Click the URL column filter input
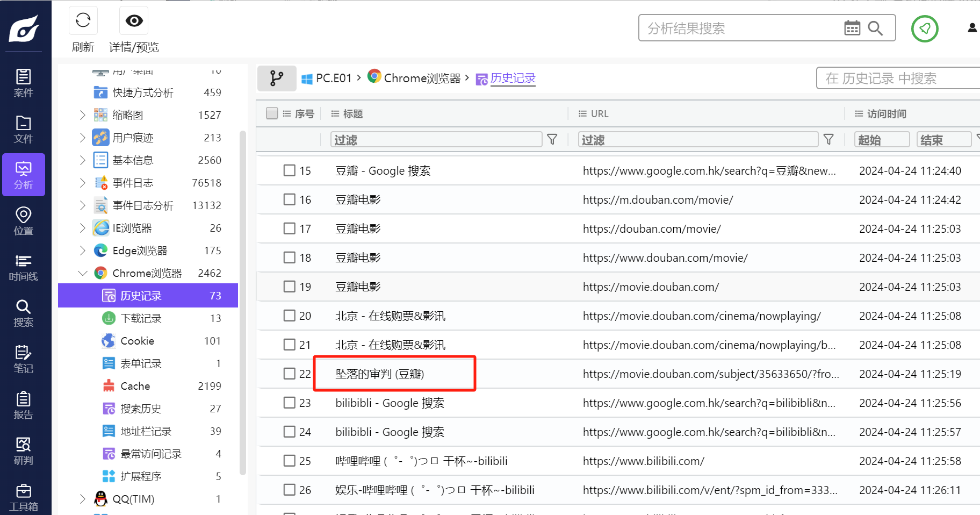 pyautogui.click(x=698, y=140)
